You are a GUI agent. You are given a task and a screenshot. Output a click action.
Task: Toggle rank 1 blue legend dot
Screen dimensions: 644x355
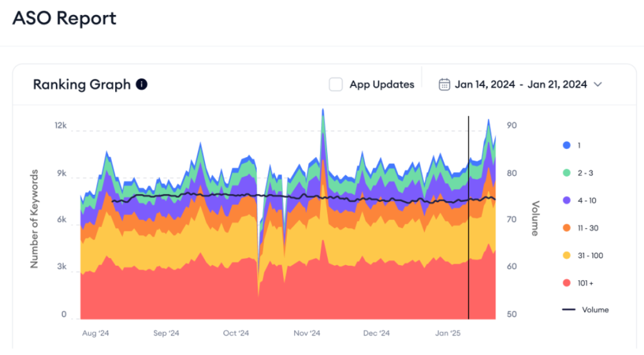point(566,145)
